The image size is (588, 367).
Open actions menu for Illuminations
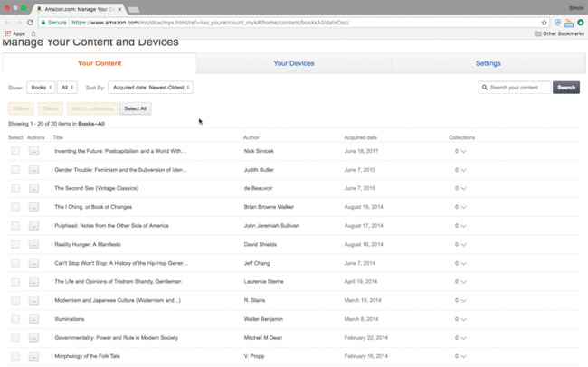point(33,318)
